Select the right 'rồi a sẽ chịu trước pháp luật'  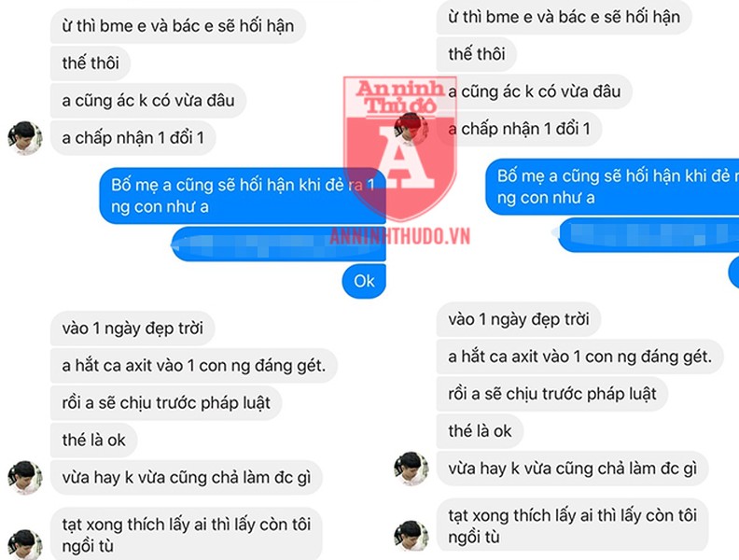[x=551, y=394]
